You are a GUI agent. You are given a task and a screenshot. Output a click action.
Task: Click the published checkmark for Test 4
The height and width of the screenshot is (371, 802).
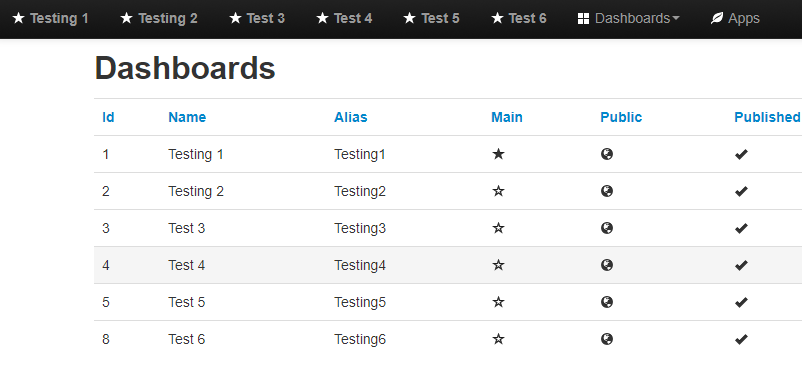pyautogui.click(x=741, y=265)
